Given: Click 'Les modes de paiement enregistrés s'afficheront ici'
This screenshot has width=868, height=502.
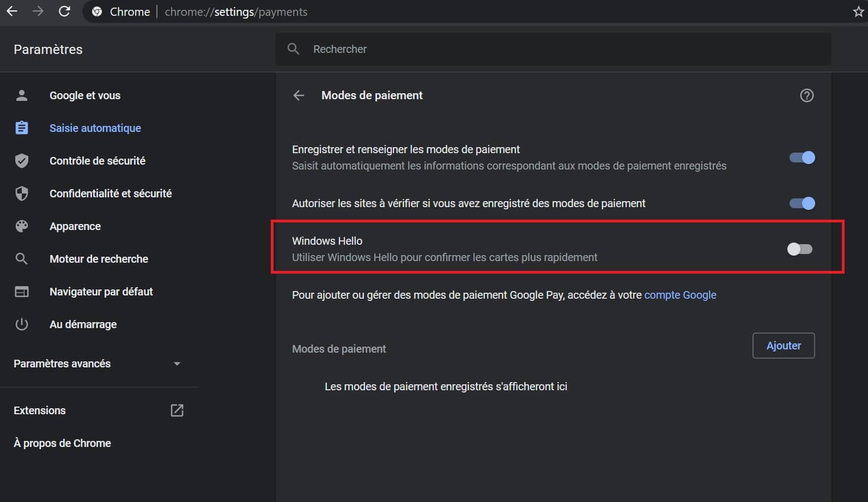Looking at the screenshot, I should 446,386.
